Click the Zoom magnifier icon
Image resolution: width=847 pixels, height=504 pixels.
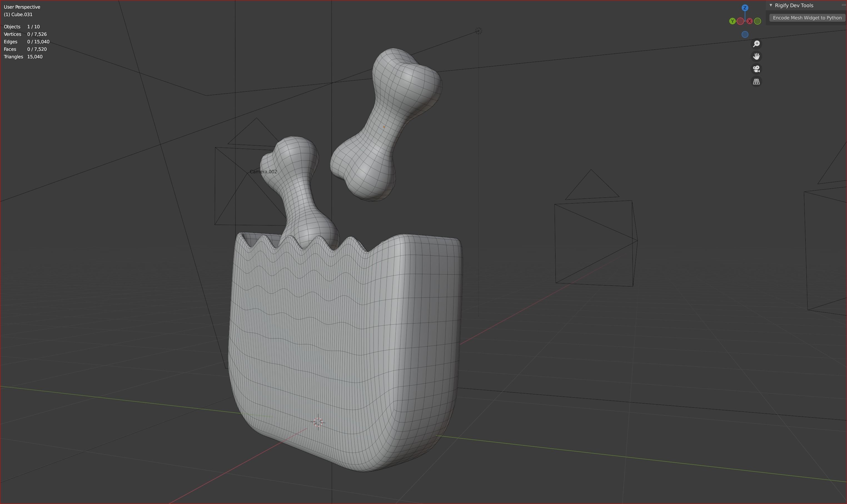tap(756, 44)
